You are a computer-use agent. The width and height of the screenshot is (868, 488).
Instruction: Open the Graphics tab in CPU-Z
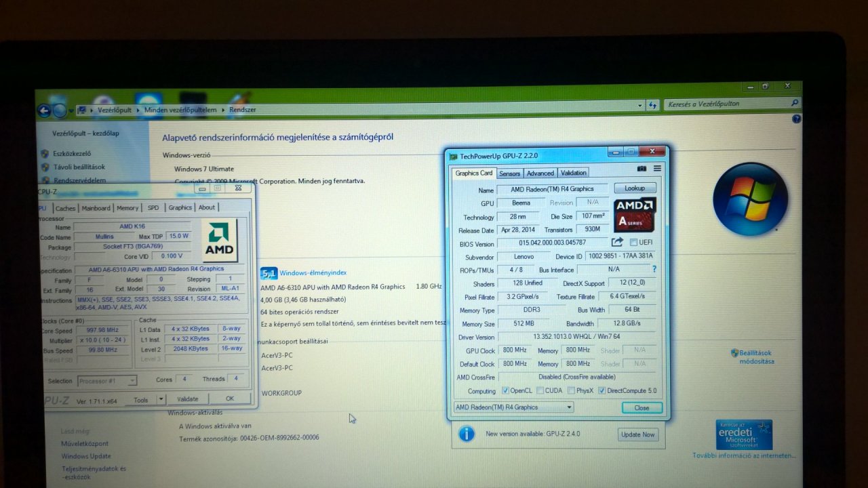(x=180, y=208)
